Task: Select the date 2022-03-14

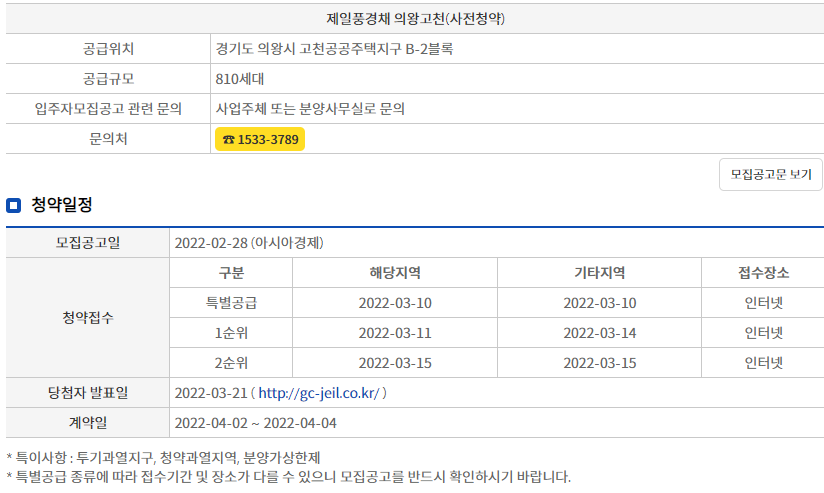Action: (x=600, y=333)
